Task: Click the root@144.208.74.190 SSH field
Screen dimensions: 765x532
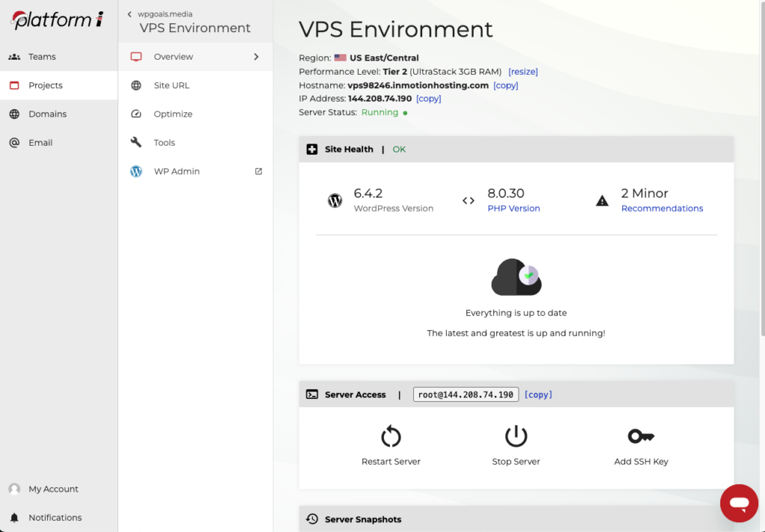Action: pos(465,395)
